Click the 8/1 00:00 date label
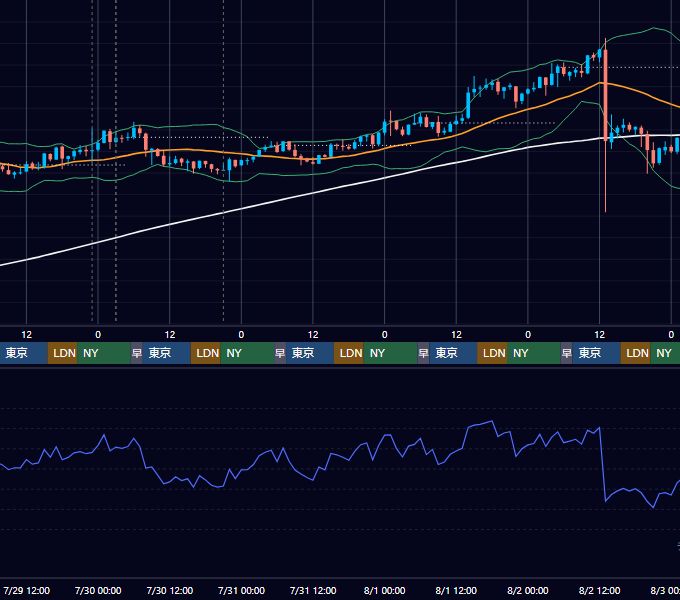 (x=384, y=590)
